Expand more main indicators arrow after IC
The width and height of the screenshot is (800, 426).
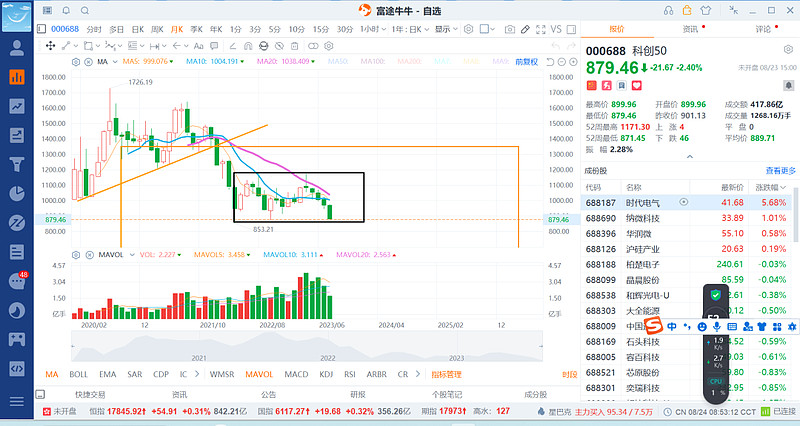point(197,374)
